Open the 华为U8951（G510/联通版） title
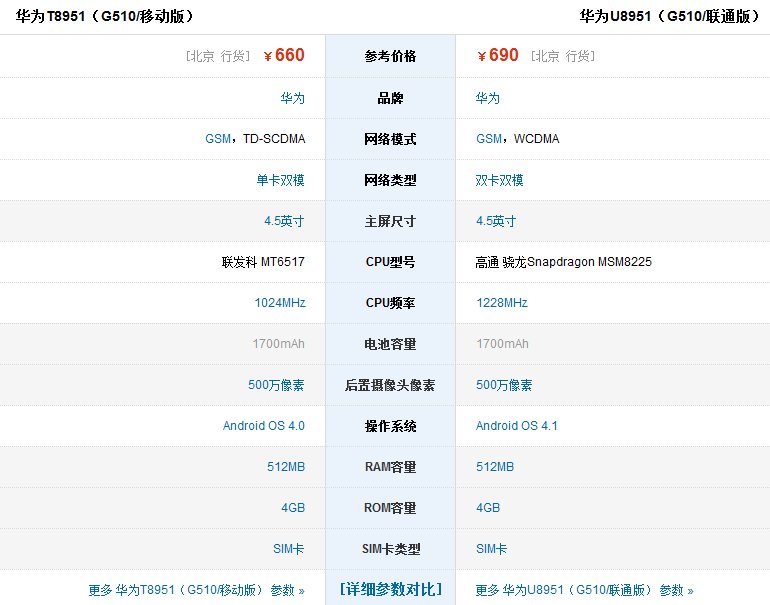The height and width of the screenshot is (605, 770). (x=670, y=16)
